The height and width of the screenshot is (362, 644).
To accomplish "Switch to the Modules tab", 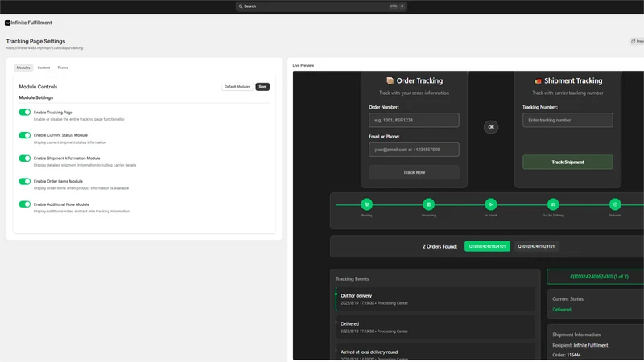I will [23, 68].
